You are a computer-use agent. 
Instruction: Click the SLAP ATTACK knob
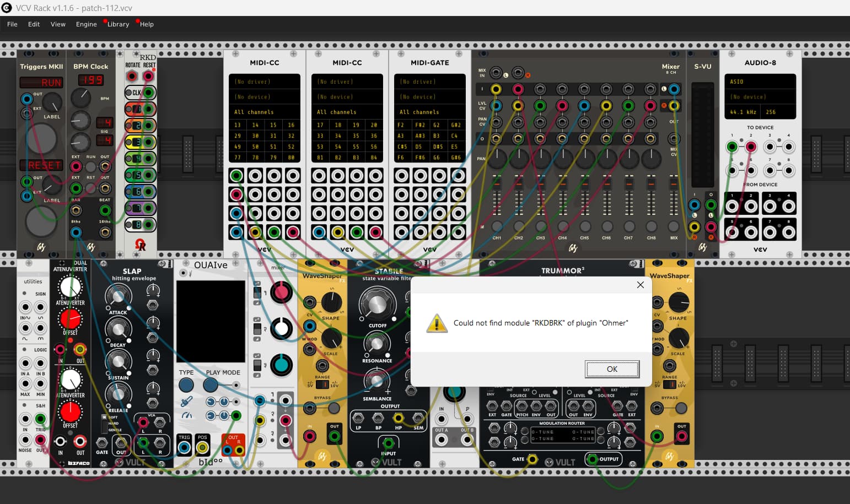click(x=118, y=297)
